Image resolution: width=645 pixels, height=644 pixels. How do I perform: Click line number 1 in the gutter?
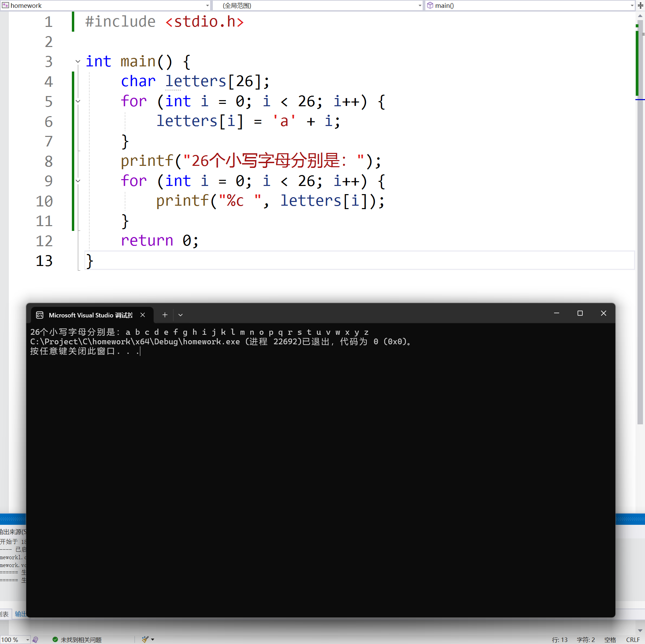[x=49, y=22]
